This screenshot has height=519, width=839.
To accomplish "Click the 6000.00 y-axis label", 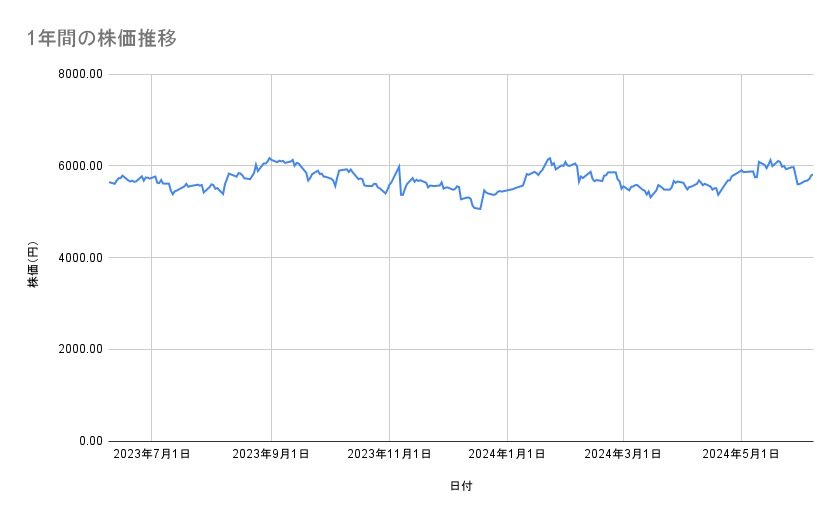I will tap(77, 166).
